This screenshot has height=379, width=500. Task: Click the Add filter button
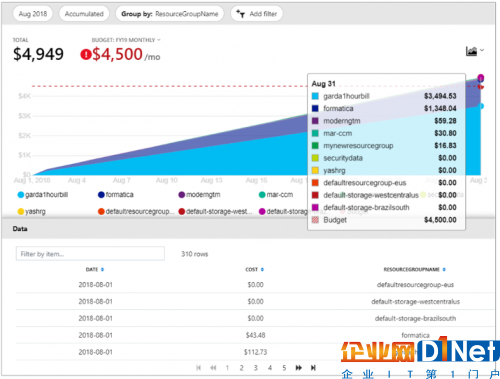[257, 14]
